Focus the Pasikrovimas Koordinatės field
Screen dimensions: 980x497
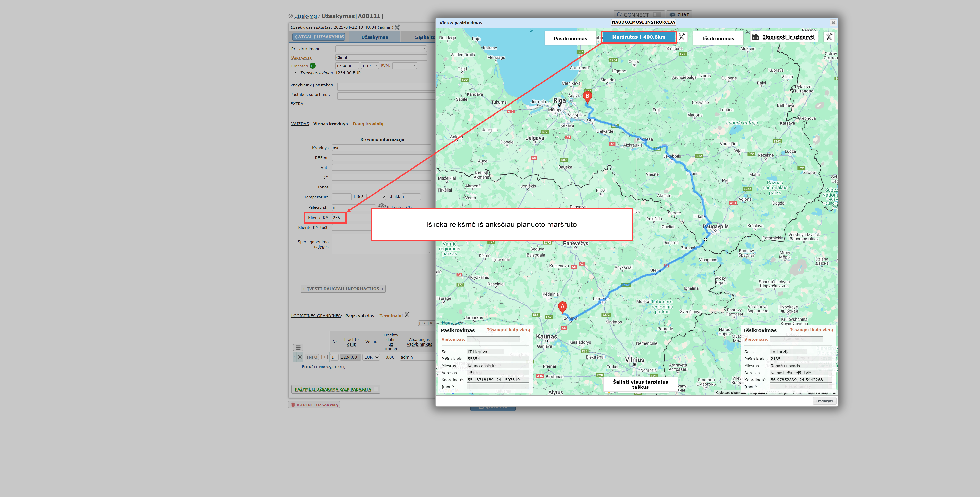point(498,380)
